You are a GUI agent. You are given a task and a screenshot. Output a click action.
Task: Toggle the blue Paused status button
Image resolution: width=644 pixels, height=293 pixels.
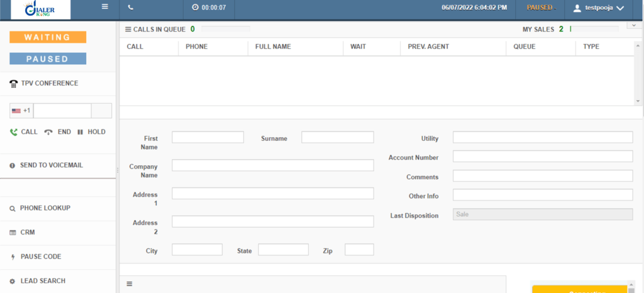pyautogui.click(x=48, y=59)
